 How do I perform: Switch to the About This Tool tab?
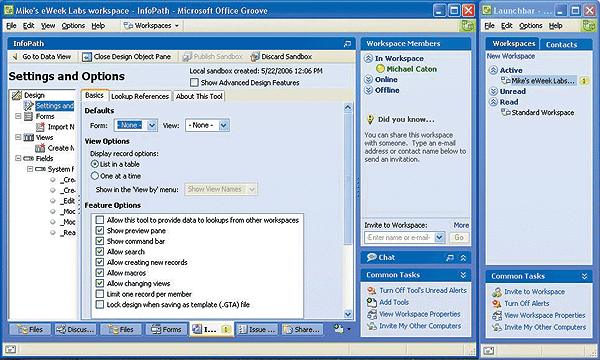pyautogui.click(x=199, y=96)
